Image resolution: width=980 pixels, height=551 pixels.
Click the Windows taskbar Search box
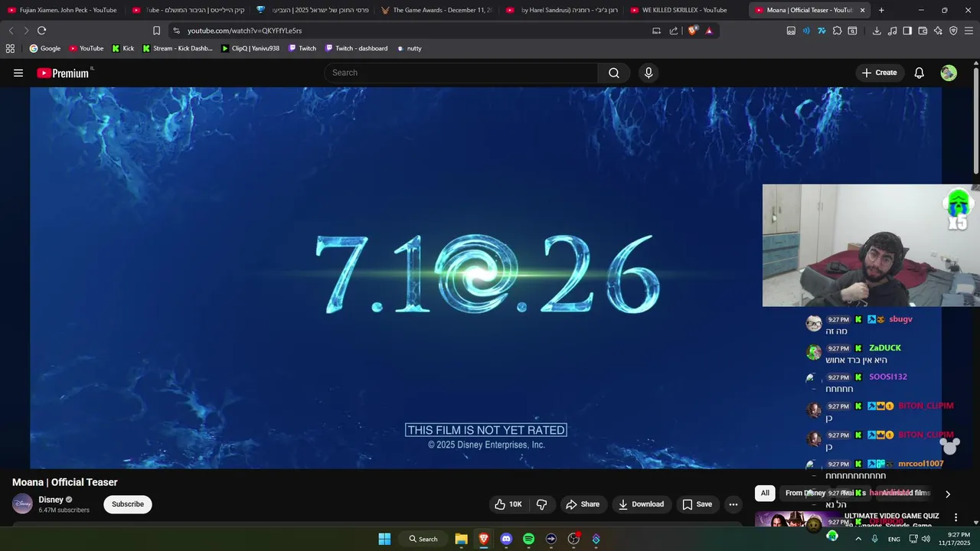[x=423, y=539]
